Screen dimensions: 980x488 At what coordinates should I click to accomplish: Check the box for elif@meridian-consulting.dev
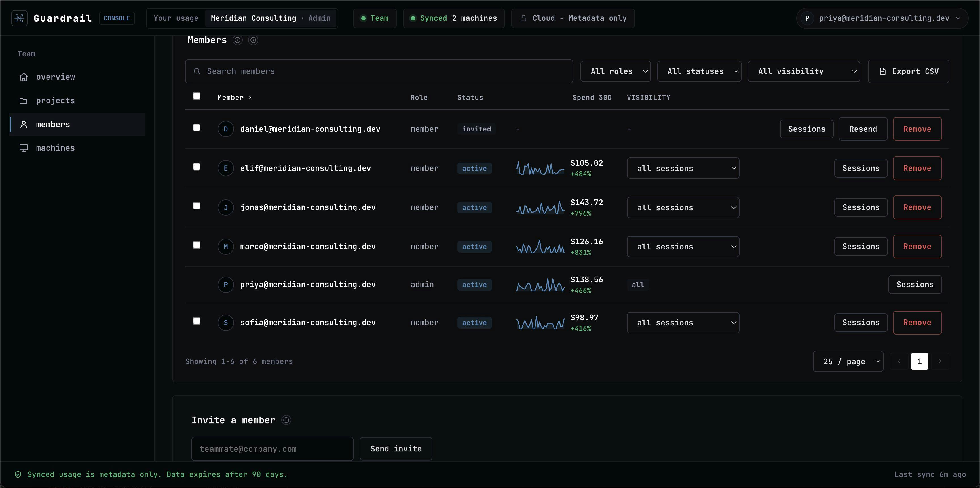pos(196,167)
